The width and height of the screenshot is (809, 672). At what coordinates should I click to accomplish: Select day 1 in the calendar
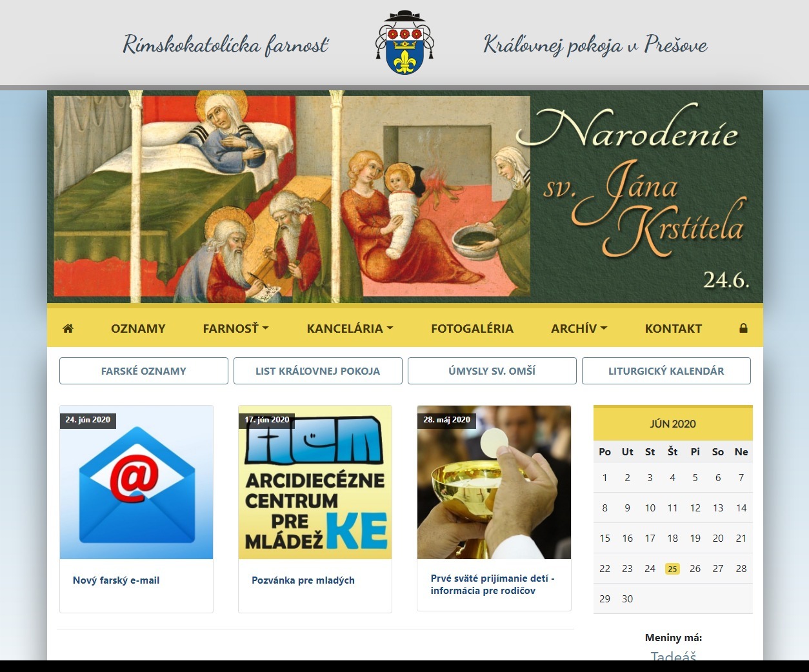click(604, 478)
